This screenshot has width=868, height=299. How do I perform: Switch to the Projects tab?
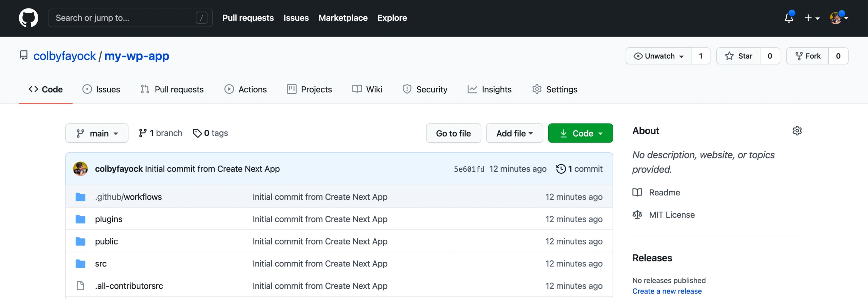coord(309,89)
